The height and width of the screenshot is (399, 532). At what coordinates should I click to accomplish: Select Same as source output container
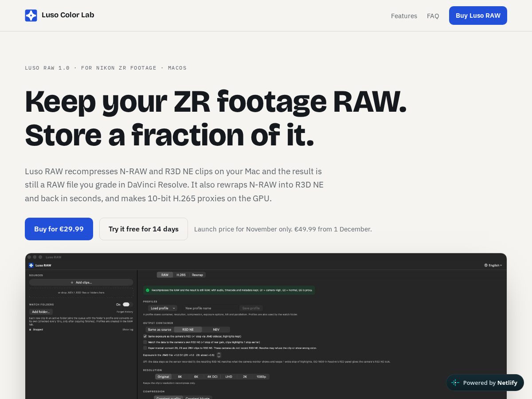click(x=160, y=329)
